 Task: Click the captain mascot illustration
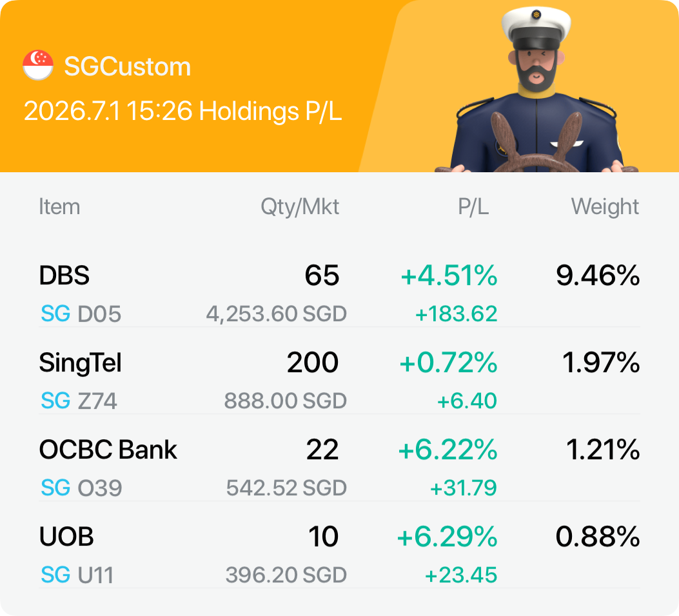pyautogui.click(x=536, y=90)
